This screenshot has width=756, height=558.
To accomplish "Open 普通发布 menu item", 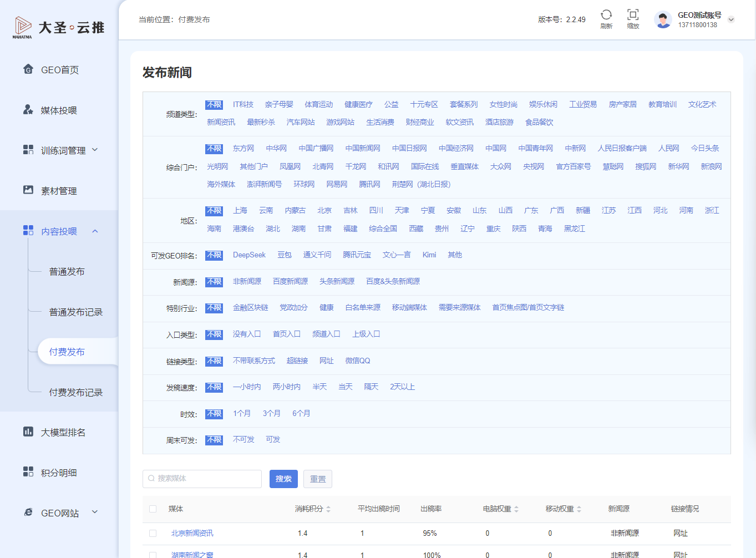I will point(67,272).
